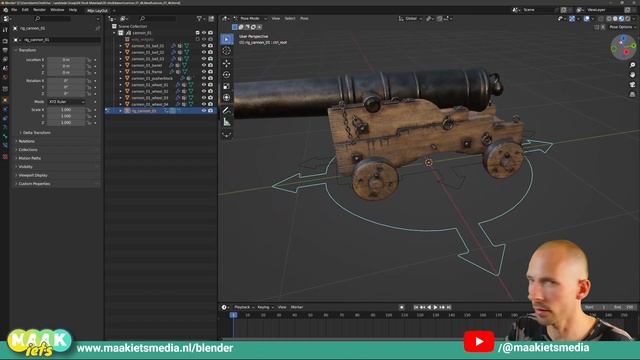
Task: Expand the Custom Properties panel
Action: (34, 184)
